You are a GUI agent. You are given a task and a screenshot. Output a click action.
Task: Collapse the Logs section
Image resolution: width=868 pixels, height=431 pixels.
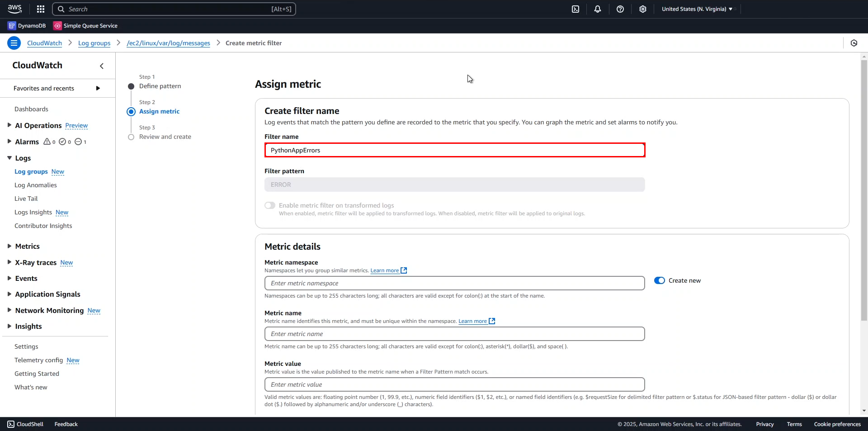[9, 158]
